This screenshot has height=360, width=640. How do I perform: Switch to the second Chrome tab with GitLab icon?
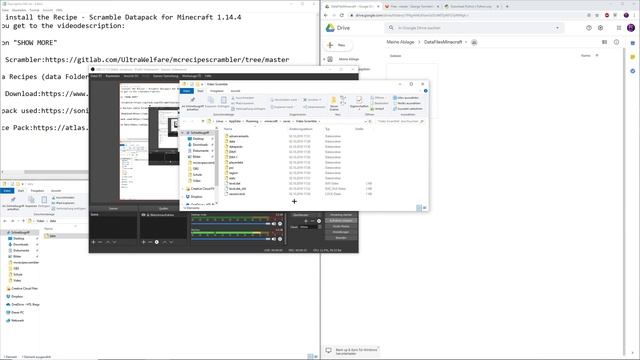pos(411,6)
